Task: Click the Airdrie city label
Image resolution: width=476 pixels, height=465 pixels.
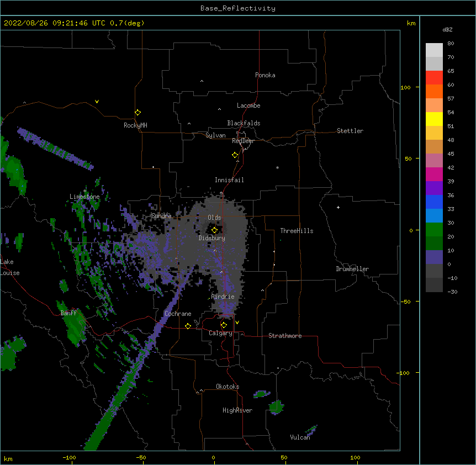Action: coord(223,297)
